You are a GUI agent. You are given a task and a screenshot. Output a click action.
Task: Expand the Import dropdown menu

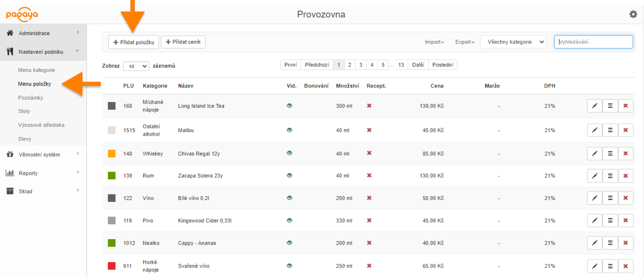point(434,42)
